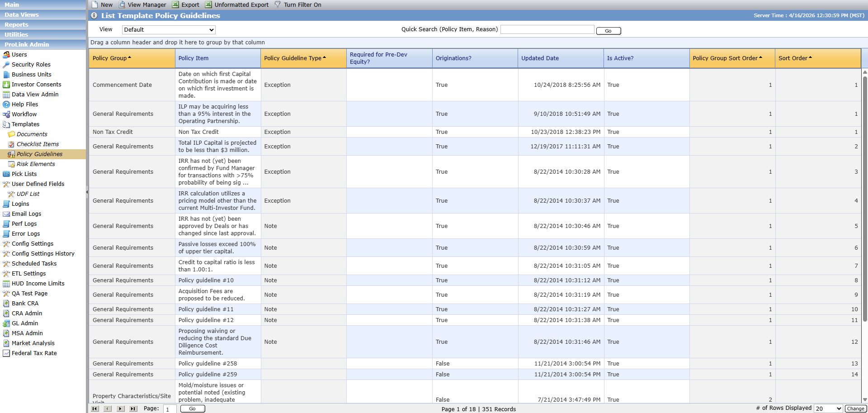
Task: Click Non Tax Credit policy item cell
Action: (218, 132)
